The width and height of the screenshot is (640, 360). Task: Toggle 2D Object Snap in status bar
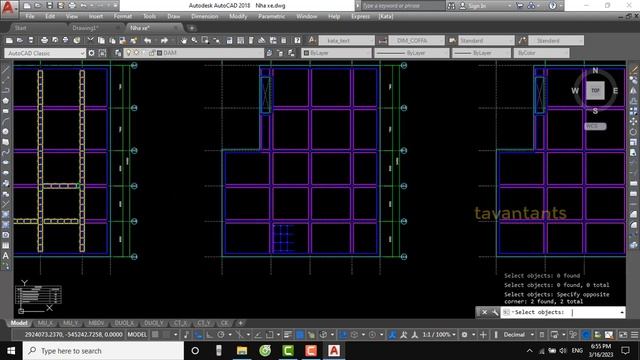270,335
